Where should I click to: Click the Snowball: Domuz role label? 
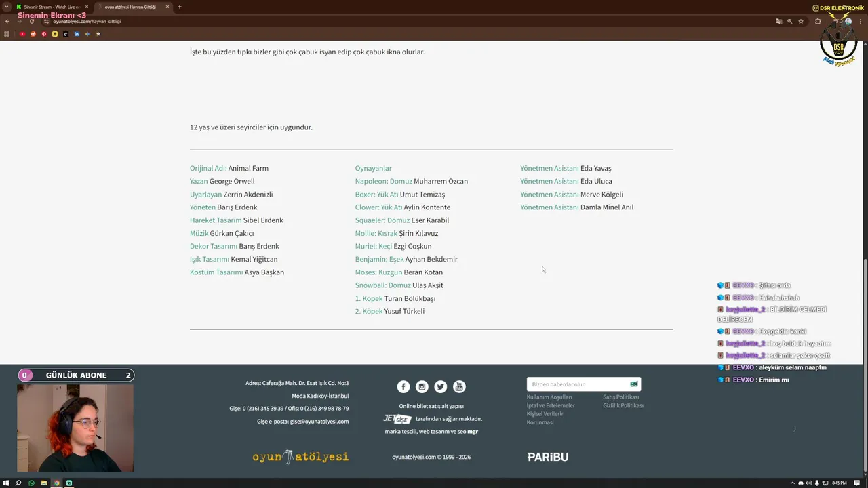(x=383, y=285)
